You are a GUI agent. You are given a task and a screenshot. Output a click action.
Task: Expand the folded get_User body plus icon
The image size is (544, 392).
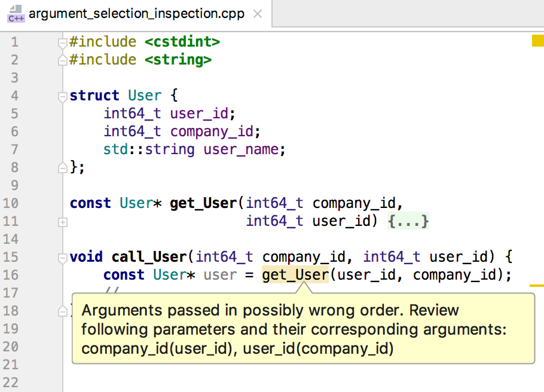[62, 222]
